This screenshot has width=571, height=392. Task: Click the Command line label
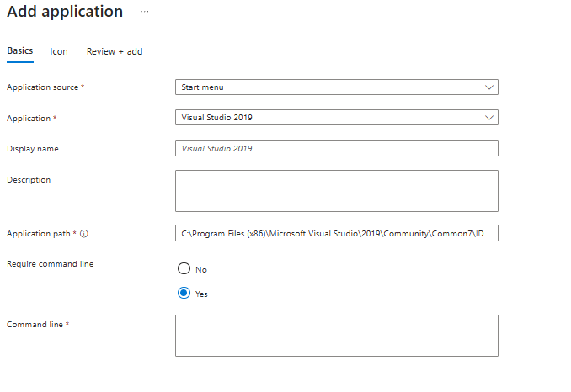(35, 325)
